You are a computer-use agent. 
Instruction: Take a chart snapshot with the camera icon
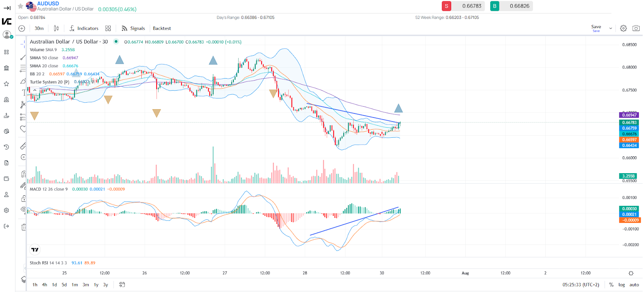click(636, 28)
